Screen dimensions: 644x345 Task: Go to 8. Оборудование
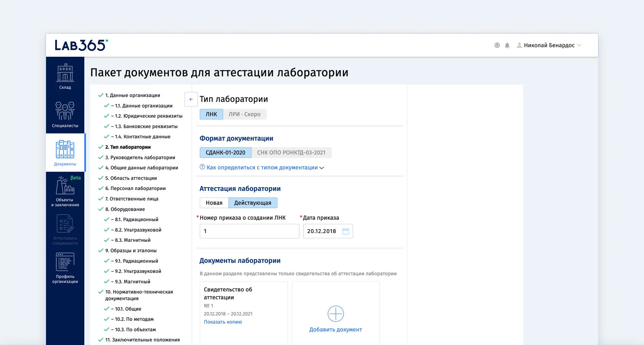[x=125, y=209]
